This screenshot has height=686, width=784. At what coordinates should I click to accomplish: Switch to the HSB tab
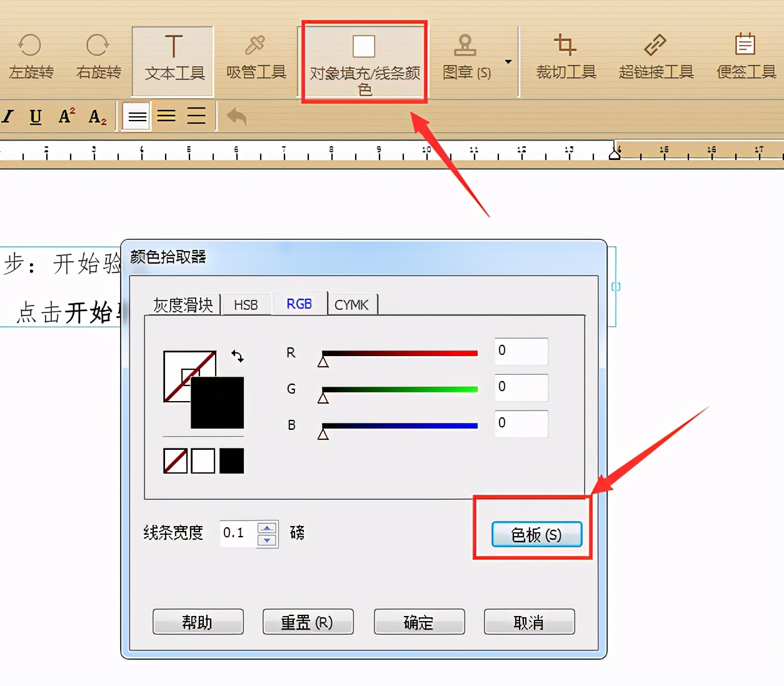click(246, 304)
